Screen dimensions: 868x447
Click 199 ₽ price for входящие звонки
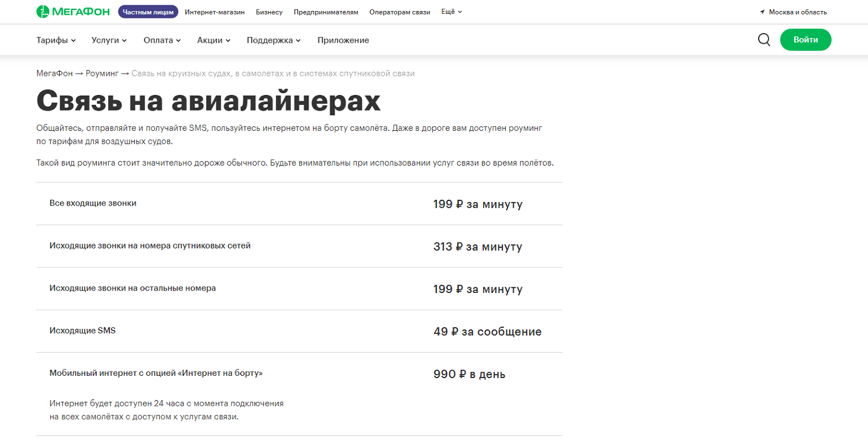[x=477, y=204]
